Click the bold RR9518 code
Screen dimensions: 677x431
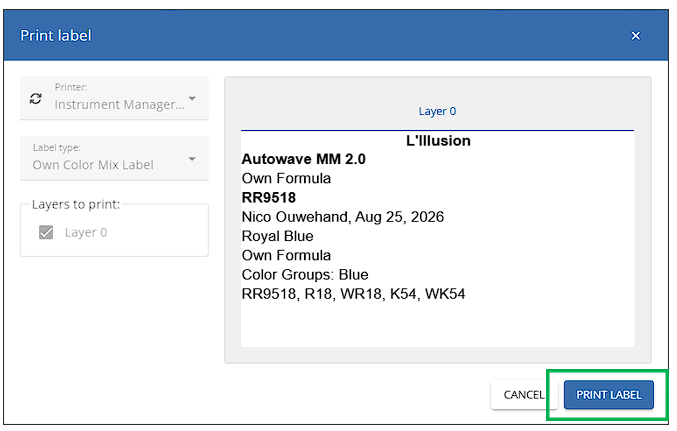pyautogui.click(x=269, y=198)
